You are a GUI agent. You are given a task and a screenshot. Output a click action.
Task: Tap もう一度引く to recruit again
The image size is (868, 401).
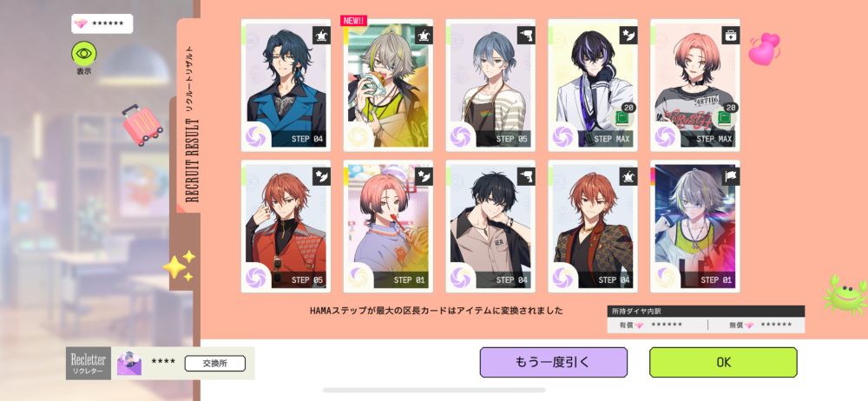click(x=553, y=363)
